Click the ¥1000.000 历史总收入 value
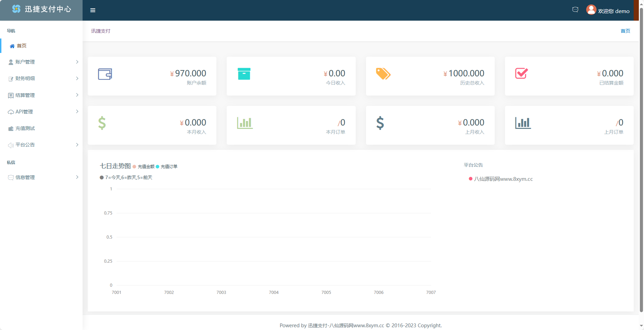This screenshot has width=644, height=330. tap(464, 73)
